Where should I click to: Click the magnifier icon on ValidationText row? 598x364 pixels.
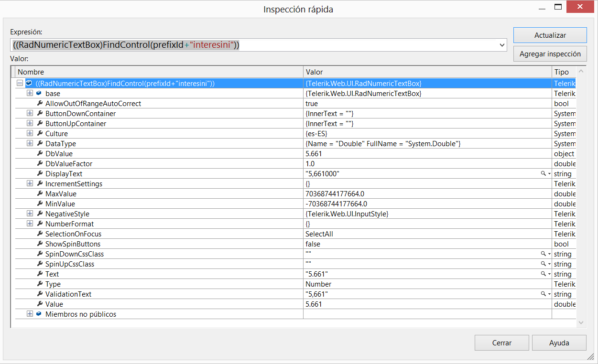(x=543, y=294)
